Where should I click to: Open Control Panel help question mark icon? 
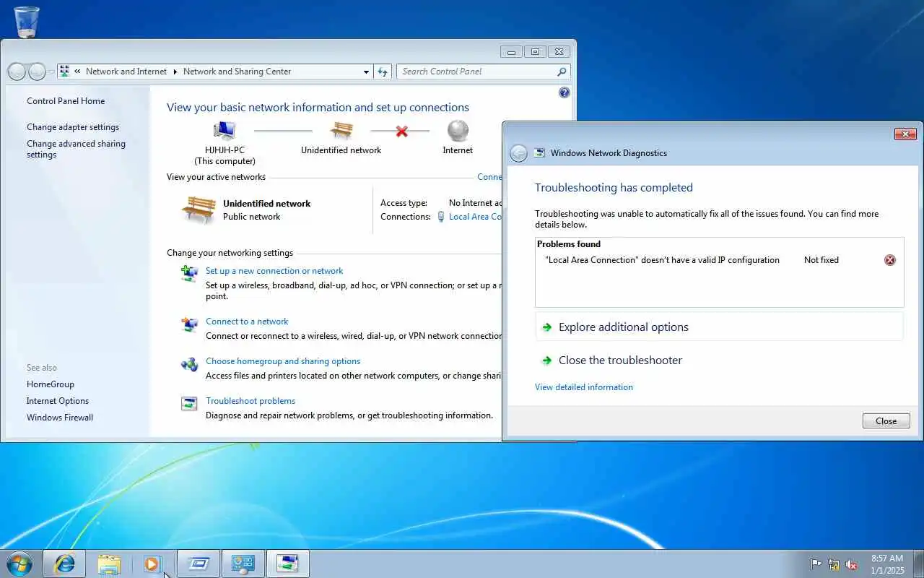[565, 92]
